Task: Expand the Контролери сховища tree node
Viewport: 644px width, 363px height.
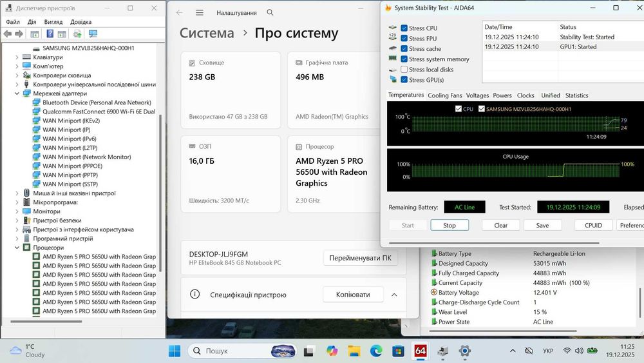Action: (x=17, y=75)
